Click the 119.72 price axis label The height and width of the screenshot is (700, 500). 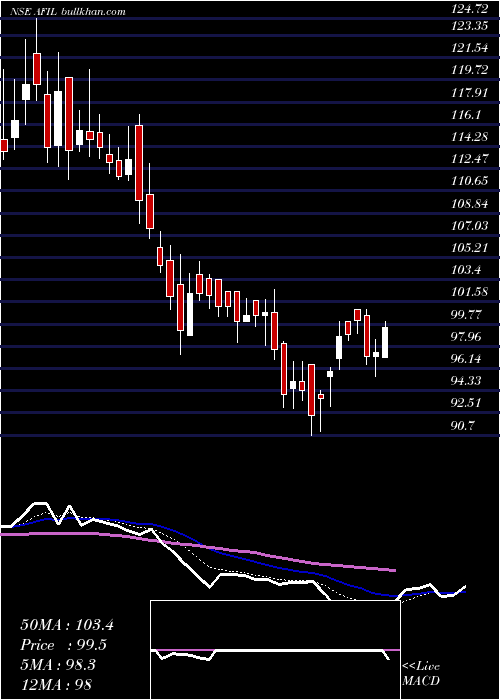pyautogui.click(x=470, y=70)
